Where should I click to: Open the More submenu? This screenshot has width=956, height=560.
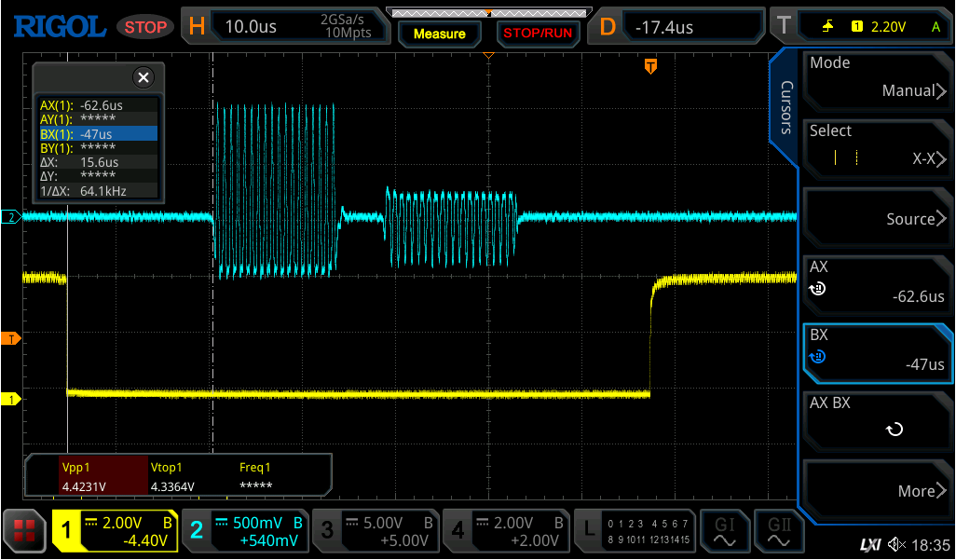(876, 490)
